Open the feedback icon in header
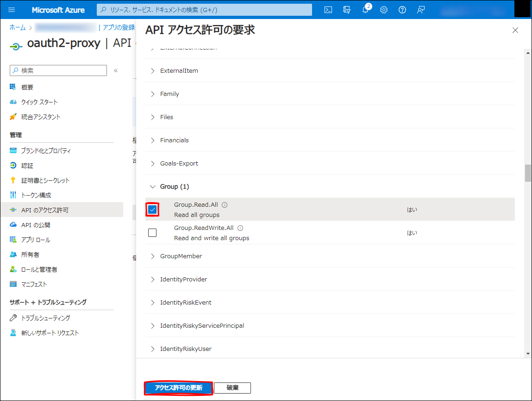Screen dimensions: 532x401 pyautogui.click(x=421, y=10)
